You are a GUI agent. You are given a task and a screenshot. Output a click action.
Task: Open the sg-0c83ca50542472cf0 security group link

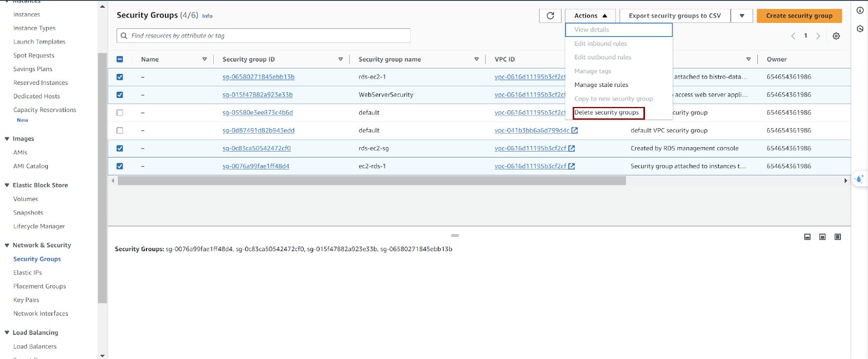pos(256,148)
